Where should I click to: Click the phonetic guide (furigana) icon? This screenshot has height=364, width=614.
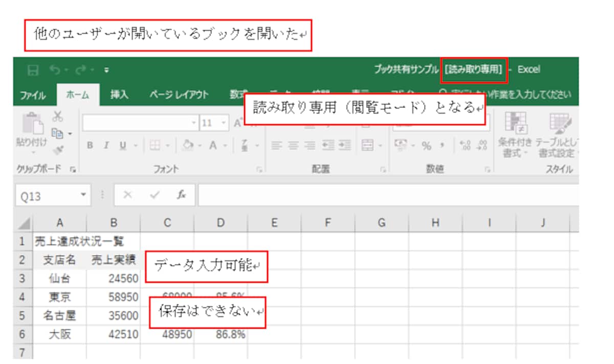pos(245,146)
